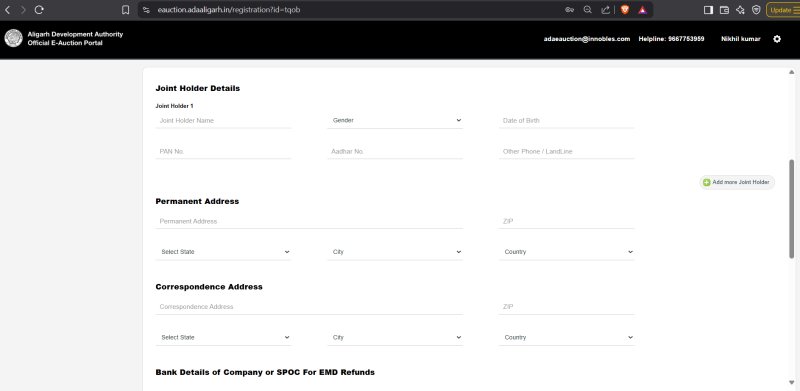Screen dimensions: 800x391
Task: Click the share icon in address bar
Action: point(605,10)
